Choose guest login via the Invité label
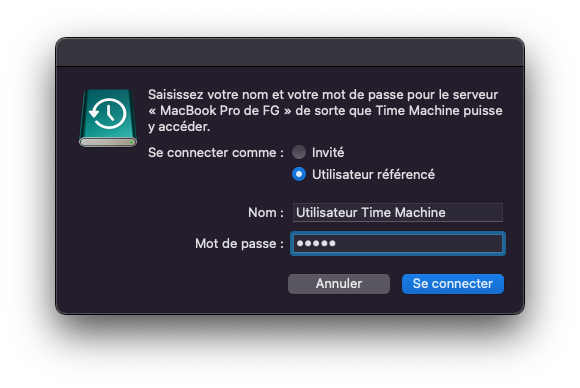Viewport: 580px width, 388px height. [328, 152]
